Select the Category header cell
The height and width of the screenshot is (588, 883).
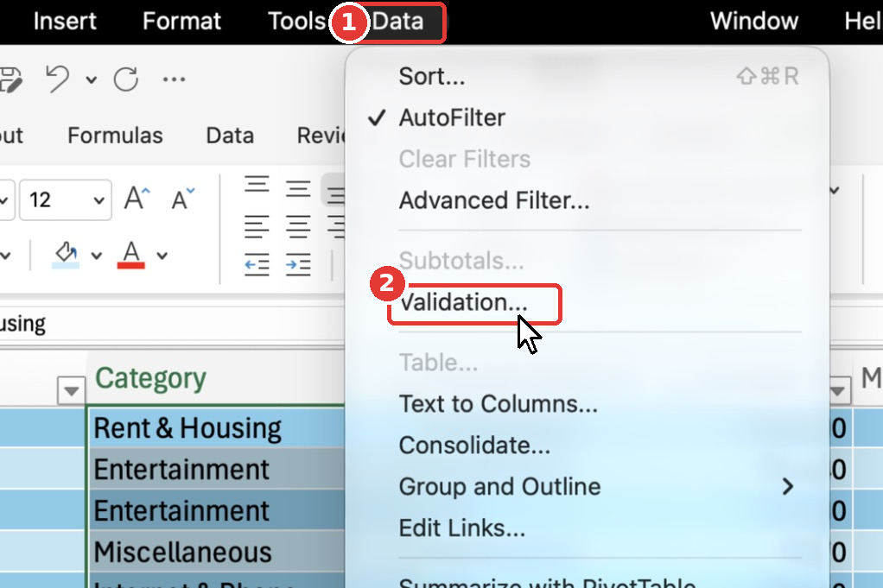point(215,378)
